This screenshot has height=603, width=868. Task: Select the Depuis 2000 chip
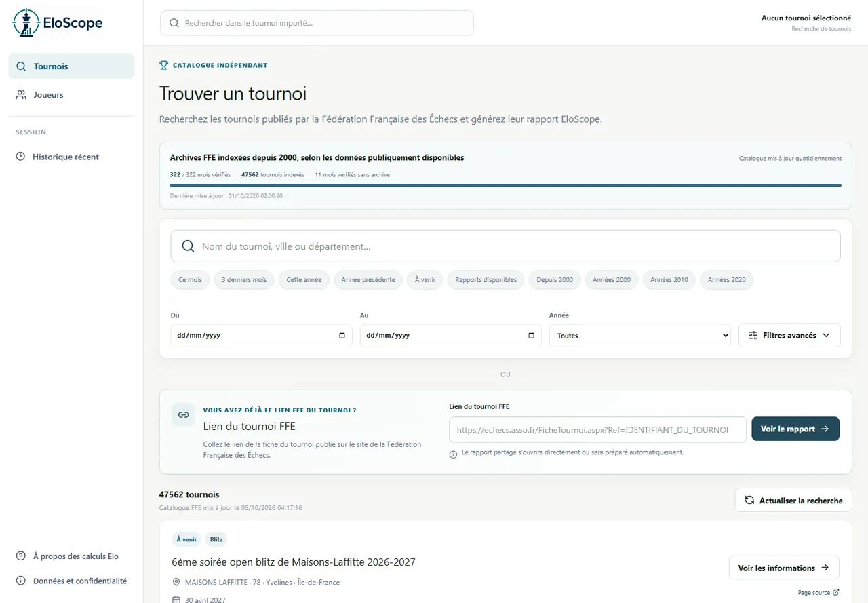[x=555, y=280]
